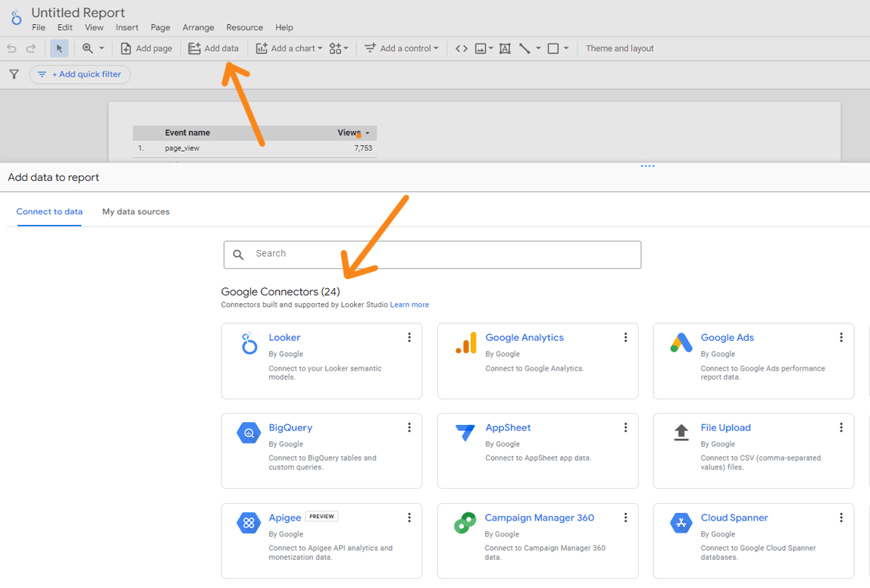870x588 pixels.
Task: Open File Upload card more options
Action: 841,427
